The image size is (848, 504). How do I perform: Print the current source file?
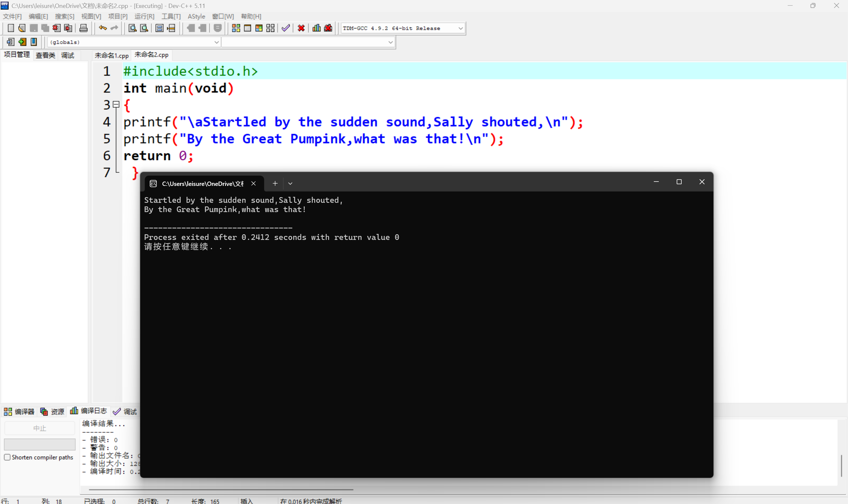point(83,28)
